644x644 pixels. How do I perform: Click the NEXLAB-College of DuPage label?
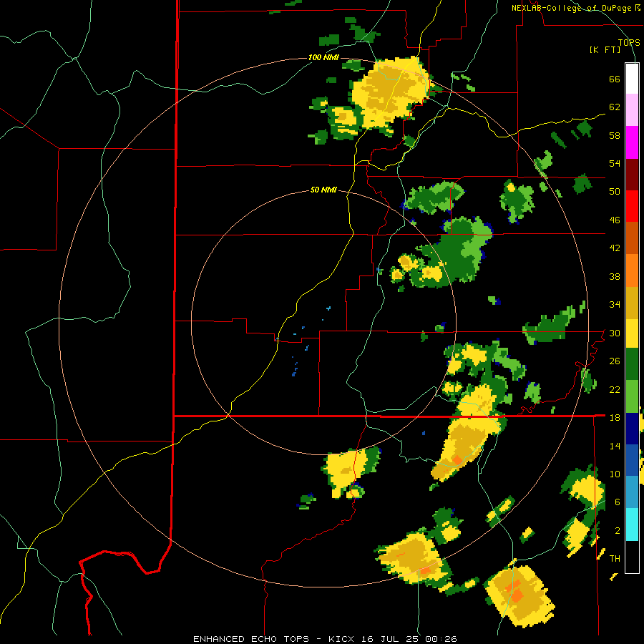click(572, 8)
